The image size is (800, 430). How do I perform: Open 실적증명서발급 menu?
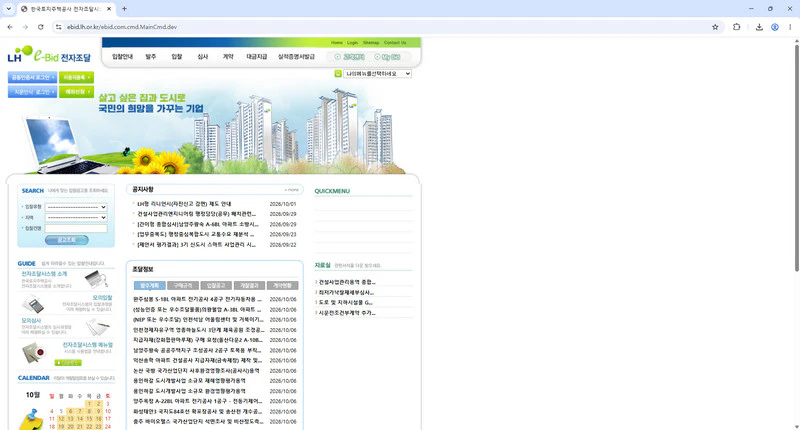(x=296, y=57)
